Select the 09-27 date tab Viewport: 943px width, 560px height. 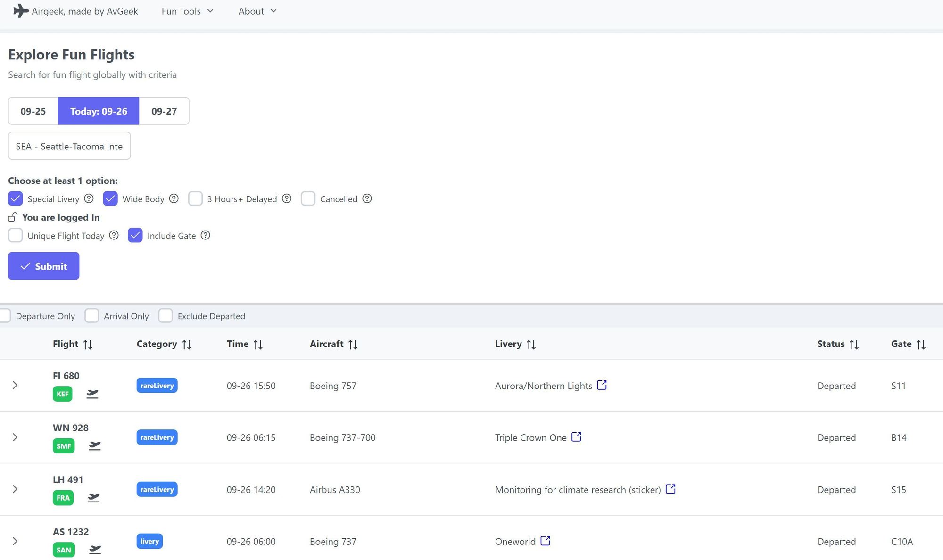pyautogui.click(x=164, y=111)
